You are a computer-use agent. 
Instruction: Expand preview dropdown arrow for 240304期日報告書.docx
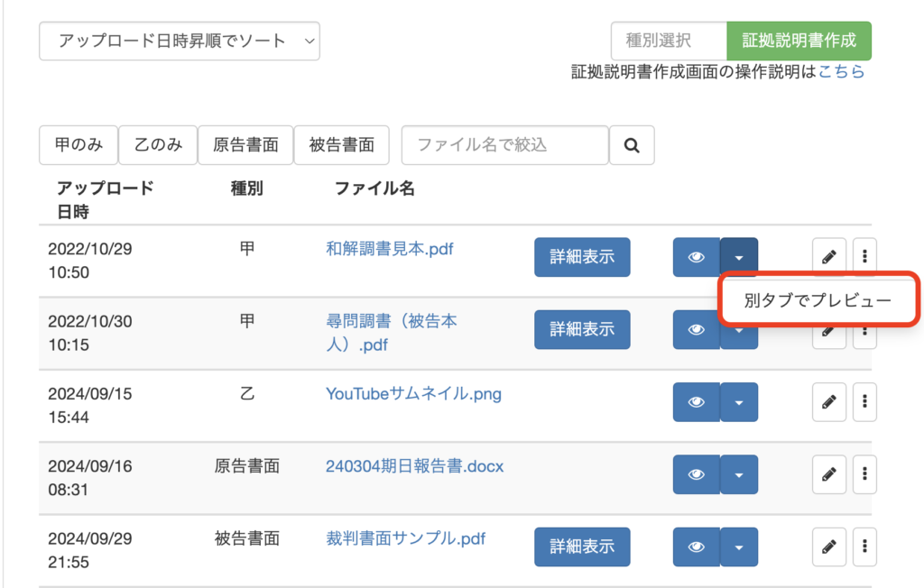739,474
